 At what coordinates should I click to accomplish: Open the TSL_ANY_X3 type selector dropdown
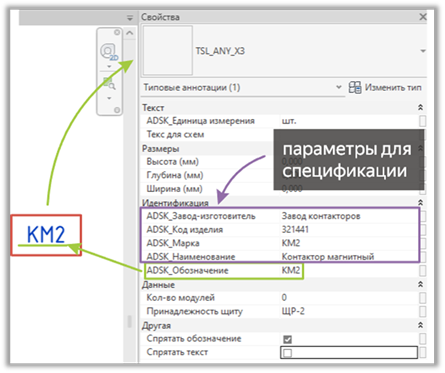tap(423, 51)
